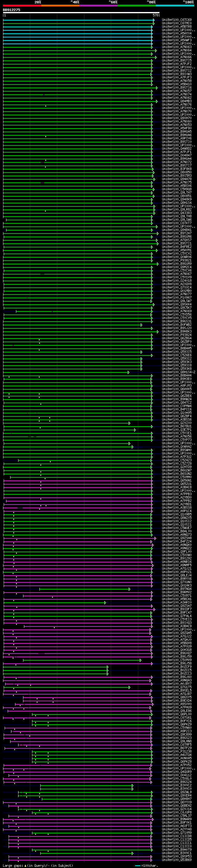Click the 'Large gaps' legend text

point(13,866)
